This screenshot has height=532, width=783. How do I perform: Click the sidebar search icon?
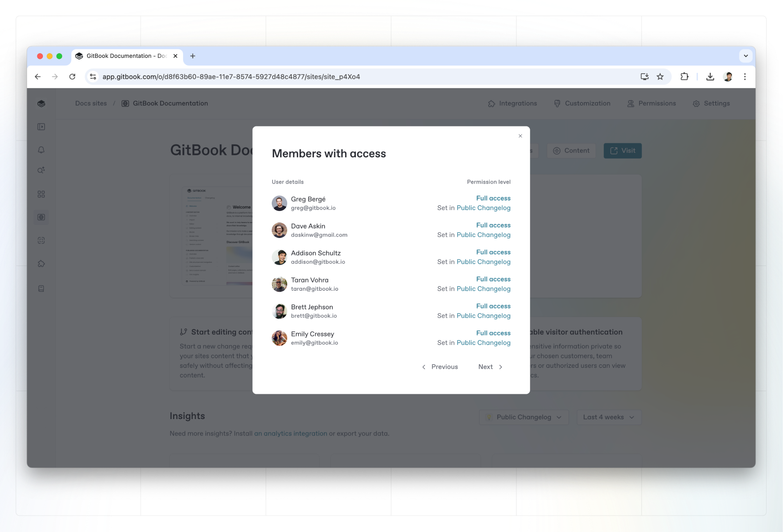[41, 170]
